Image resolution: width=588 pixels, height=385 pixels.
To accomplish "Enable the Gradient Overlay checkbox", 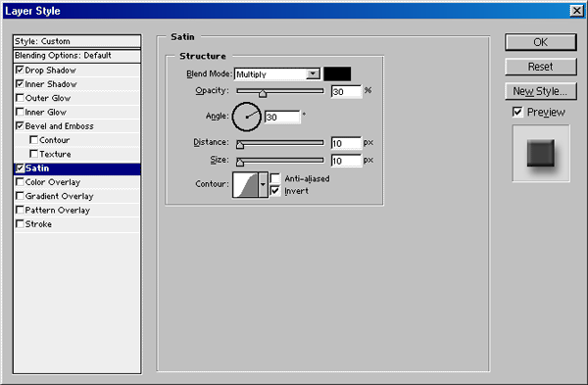I will pyautogui.click(x=20, y=196).
